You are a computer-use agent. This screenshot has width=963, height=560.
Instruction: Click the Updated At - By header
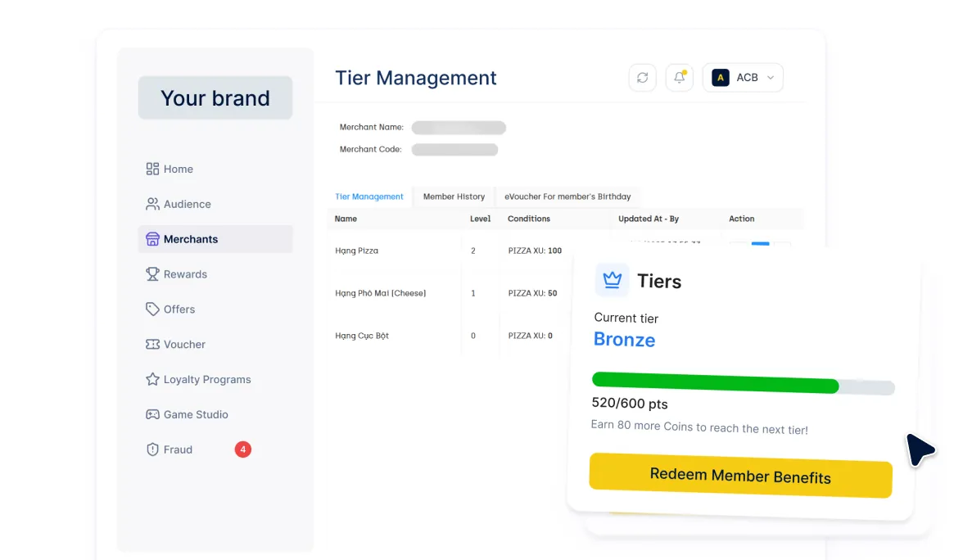pos(649,219)
